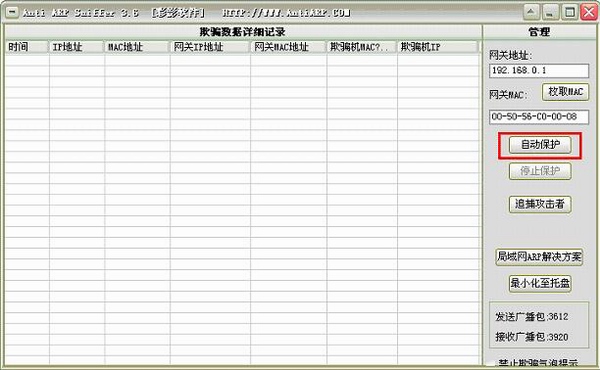Screen dimensions: 600x370
Task: Open the system menu icon in title bar
Action: (x=12, y=12)
